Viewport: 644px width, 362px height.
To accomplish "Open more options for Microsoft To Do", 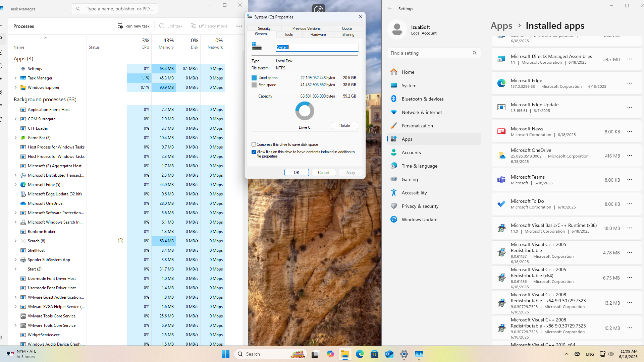I will (x=630, y=204).
